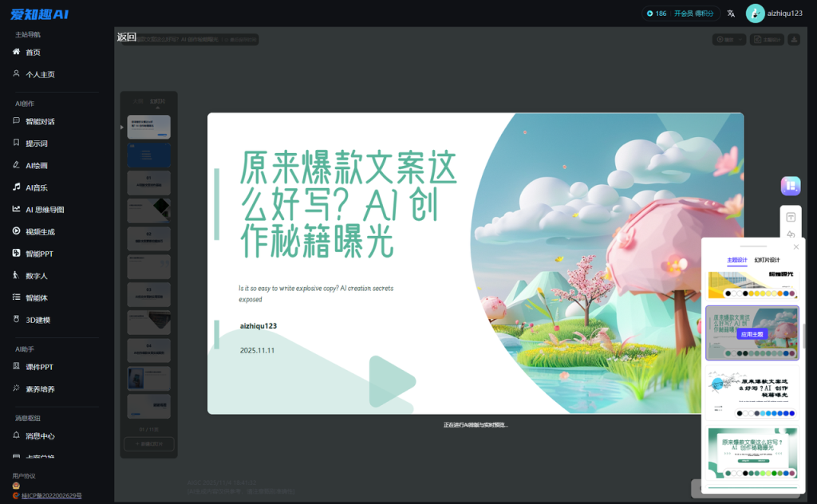Switch to 主题设计 tab in popup

[737, 260]
